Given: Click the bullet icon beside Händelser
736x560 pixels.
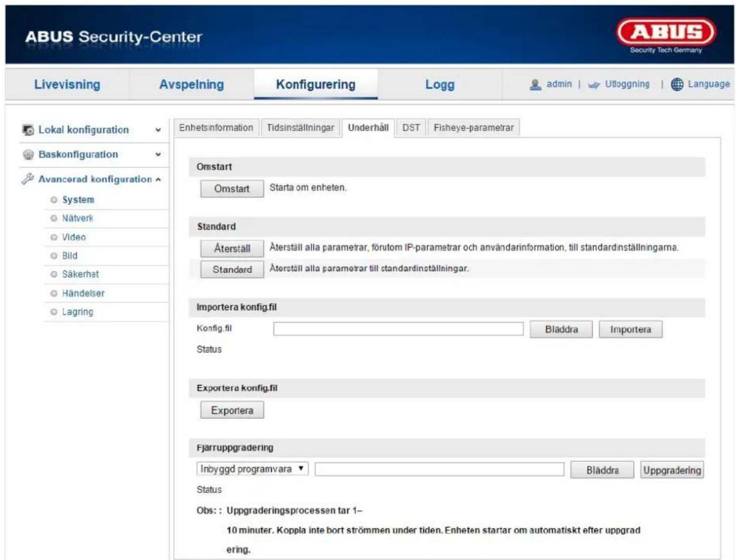Looking at the screenshot, I should click(54, 294).
